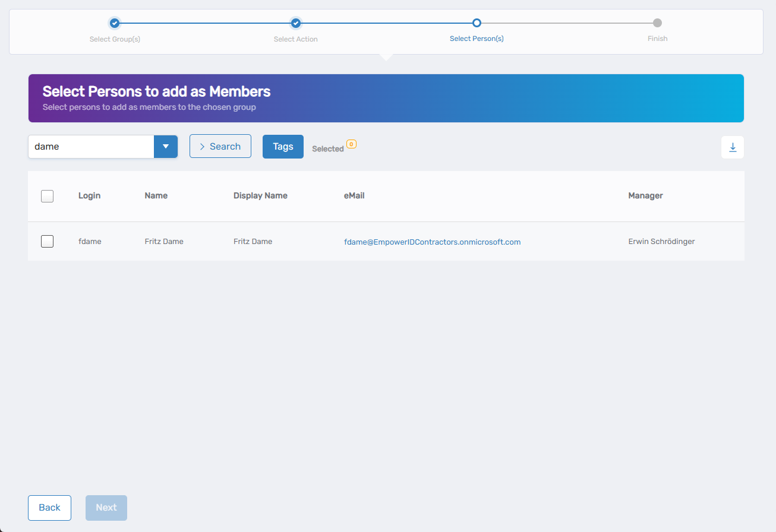
Task: Click the completed Select Action step checkmark
Action: (296, 23)
